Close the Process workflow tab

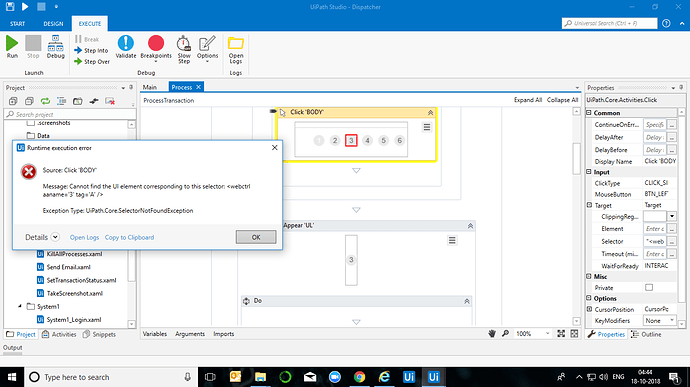[198, 87]
